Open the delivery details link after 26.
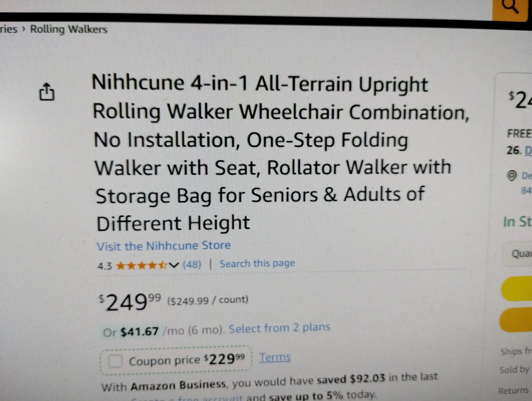 [528, 150]
